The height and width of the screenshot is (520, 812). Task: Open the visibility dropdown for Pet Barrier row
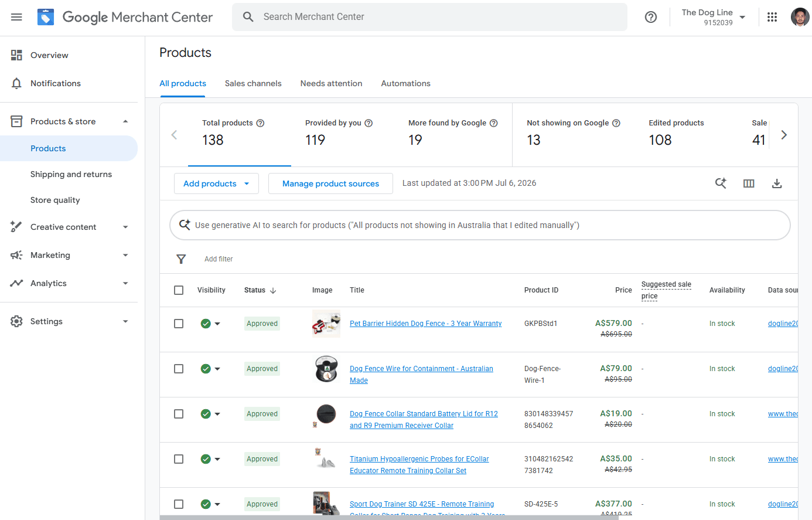coord(217,324)
